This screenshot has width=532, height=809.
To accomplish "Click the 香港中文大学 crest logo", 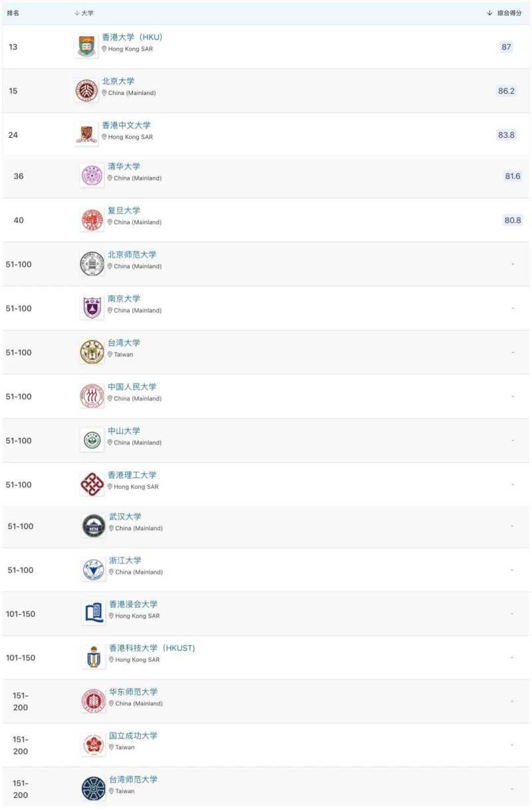I will (x=86, y=134).
